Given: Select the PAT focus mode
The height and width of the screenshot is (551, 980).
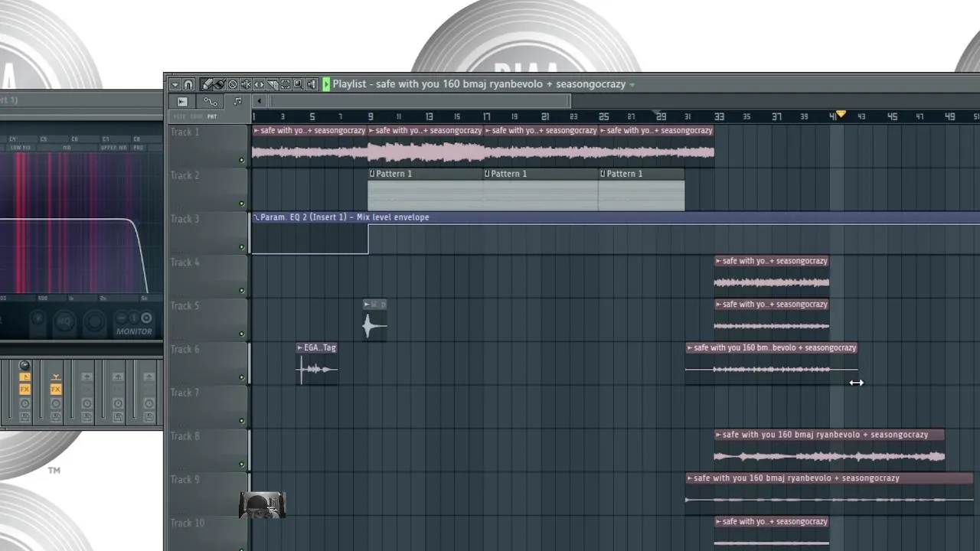Looking at the screenshot, I should coord(212,116).
